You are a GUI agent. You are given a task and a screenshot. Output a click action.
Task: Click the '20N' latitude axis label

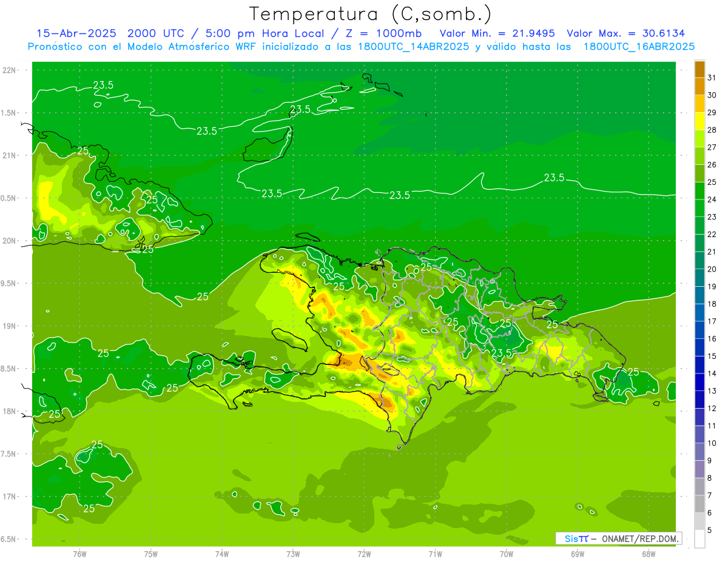tap(10, 241)
